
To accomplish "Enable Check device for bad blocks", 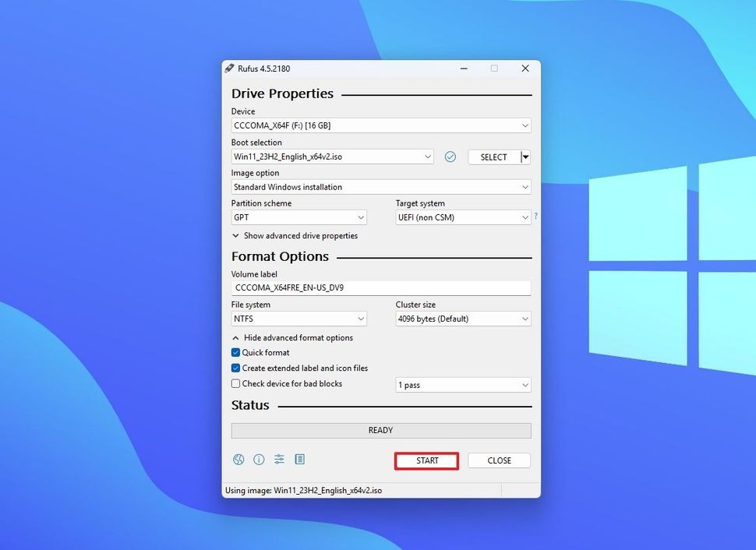I will tap(236, 384).
